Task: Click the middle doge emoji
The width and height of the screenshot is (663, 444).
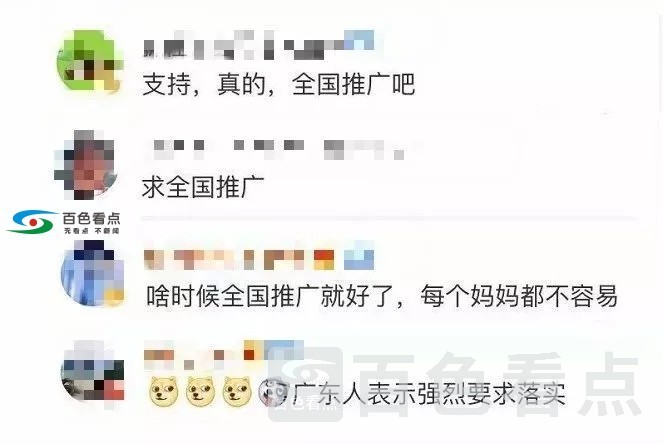Action: coord(200,392)
